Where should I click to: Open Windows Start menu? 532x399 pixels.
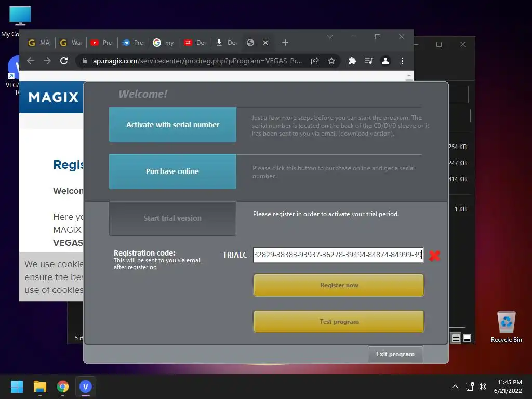point(17,387)
